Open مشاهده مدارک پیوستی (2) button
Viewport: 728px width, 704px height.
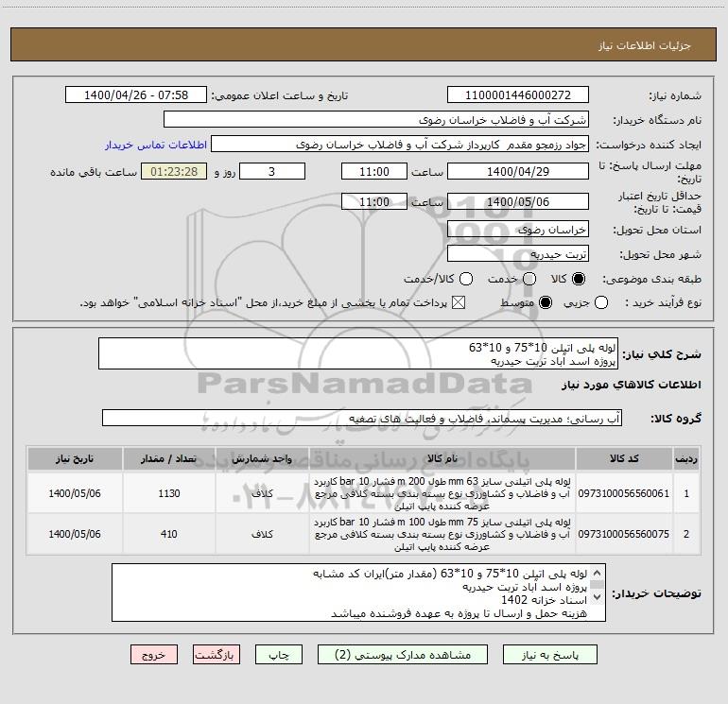click(x=403, y=655)
